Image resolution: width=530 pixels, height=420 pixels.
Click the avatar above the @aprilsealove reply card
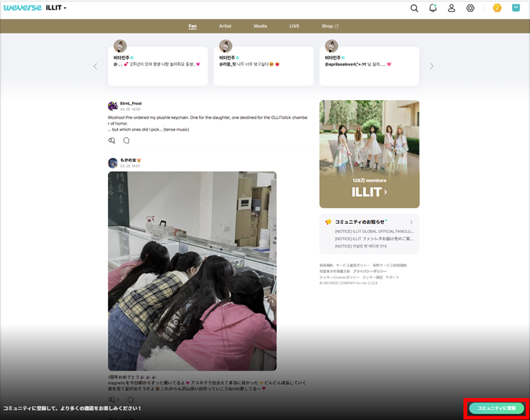click(x=332, y=46)
